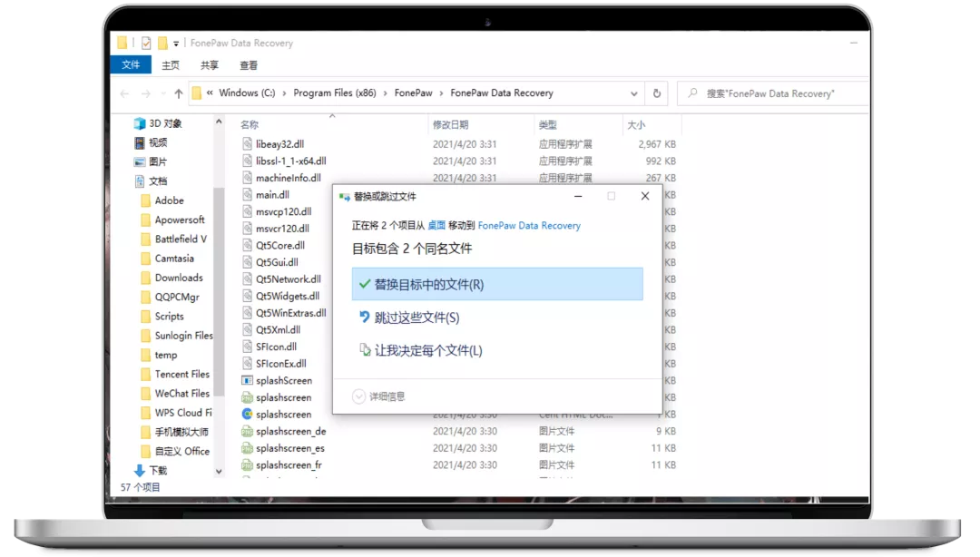The image size is (980, 557).
Task: Click the Adobe folder icon
Action: (x=145, y=200)
